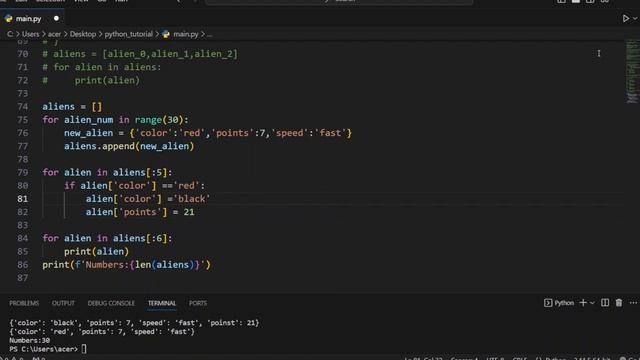This screenshot has width=640, height=360.
Task: Click line number 74 in the gutter
Action: [23, 107]
